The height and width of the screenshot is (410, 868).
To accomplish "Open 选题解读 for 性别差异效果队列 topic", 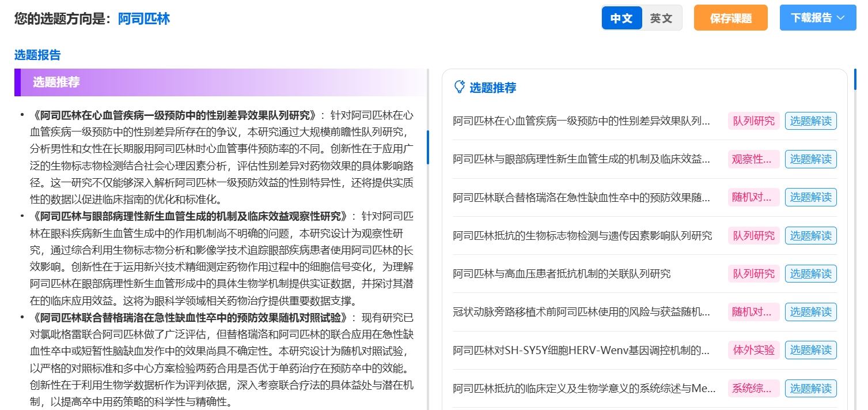I will click(811, 121).
